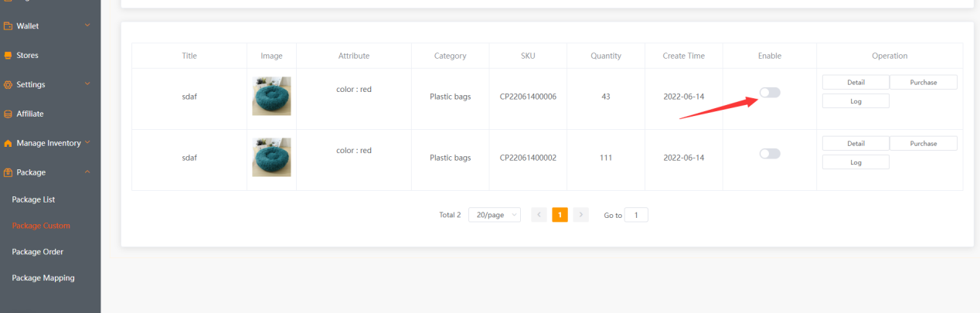Viewport: 980px width, 313px height.
Task: Collapse the Package submenu chevron
Action: [x=87, y=172]
